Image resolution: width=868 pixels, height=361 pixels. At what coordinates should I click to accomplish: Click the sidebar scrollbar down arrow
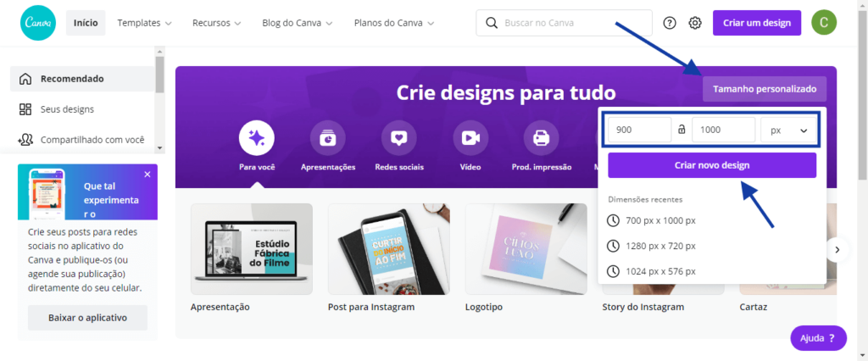coord(160,147)
